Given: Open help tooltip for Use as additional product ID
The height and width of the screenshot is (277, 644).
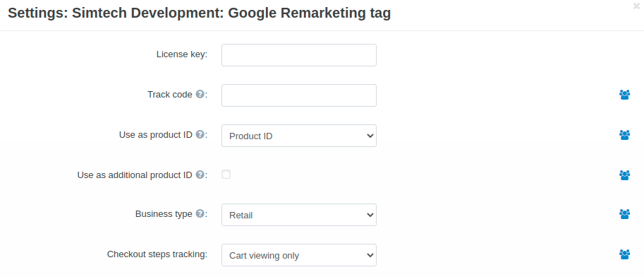Looking at the screenshot, I should point(200,175).
